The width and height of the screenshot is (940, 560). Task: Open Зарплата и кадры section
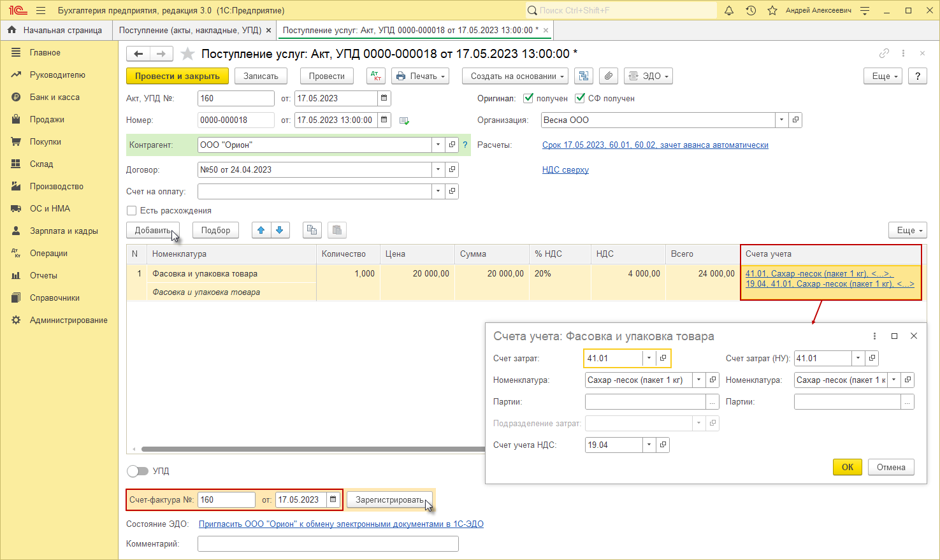pyautogui.click(x=64, y=231)
